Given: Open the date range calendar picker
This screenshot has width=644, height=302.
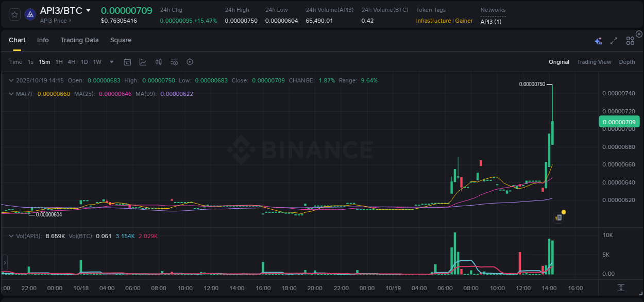Looking at the screenshot, I should (127, 61).
